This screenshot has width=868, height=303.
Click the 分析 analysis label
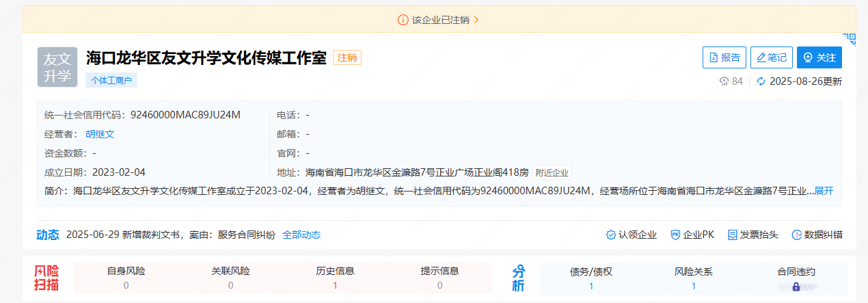pyautogui.click(x=519, y=278)
